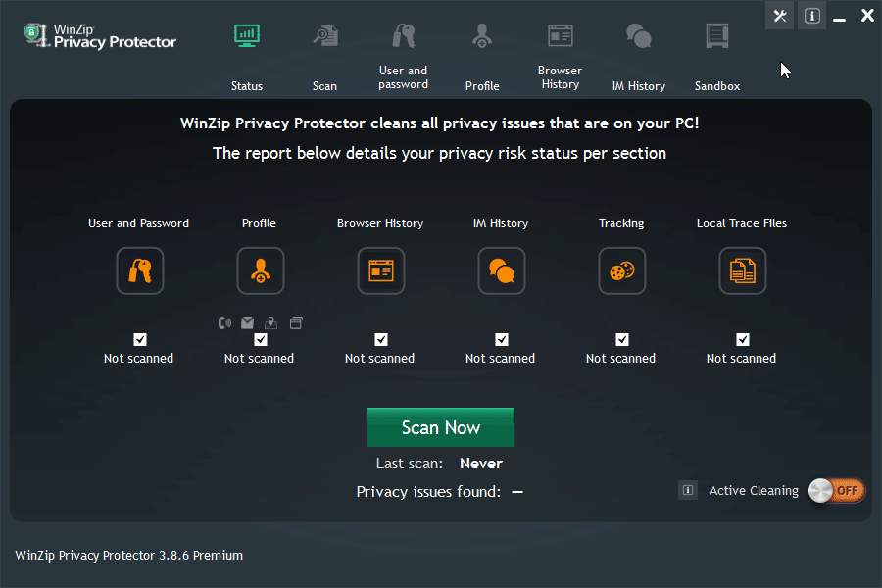Image resolution: width=882 pixels, height=588 pixels.
Task: Click the User and Password keys icon
Action: click(x=140, y=270)
